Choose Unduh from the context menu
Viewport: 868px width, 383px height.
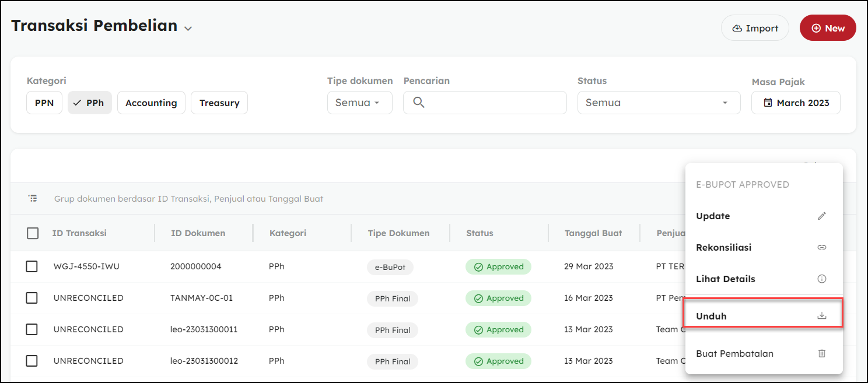click(x=712, y=316)
